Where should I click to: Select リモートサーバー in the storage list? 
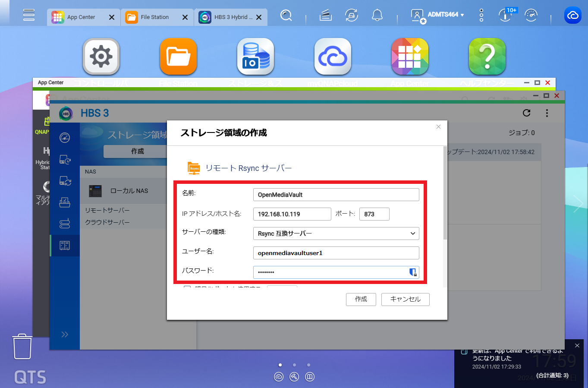click(107, 210)
